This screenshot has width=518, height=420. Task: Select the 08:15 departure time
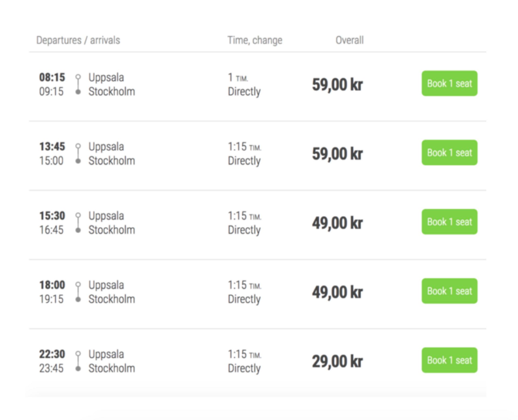click(x=52, y=77)
